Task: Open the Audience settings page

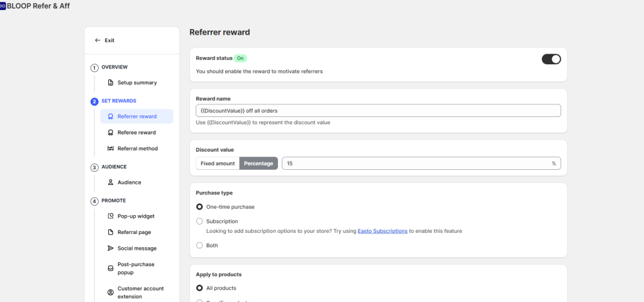Action: click(x=136, y=182)
